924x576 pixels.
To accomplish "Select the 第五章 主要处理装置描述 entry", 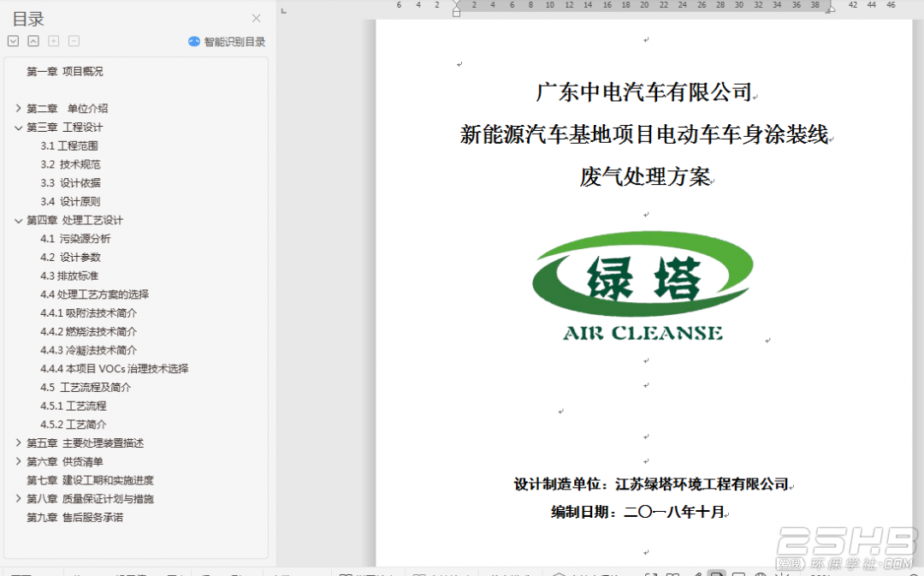I will point(85,443).
